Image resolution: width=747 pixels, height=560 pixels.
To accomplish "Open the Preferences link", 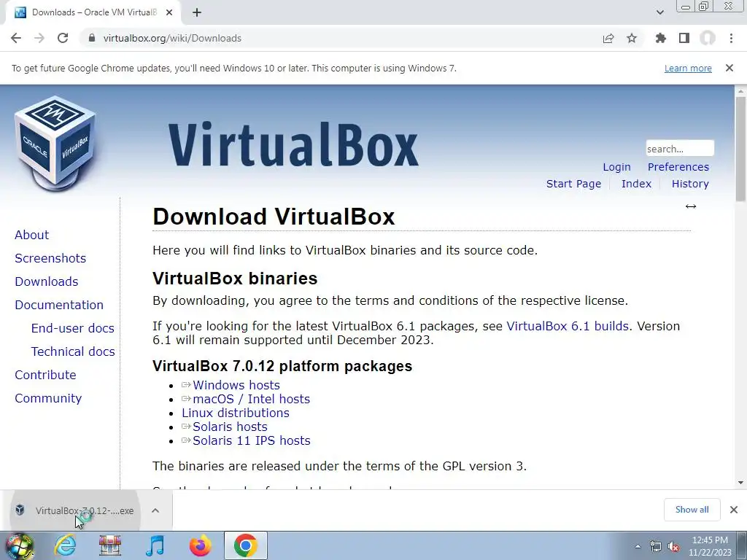I will [678, 167].
